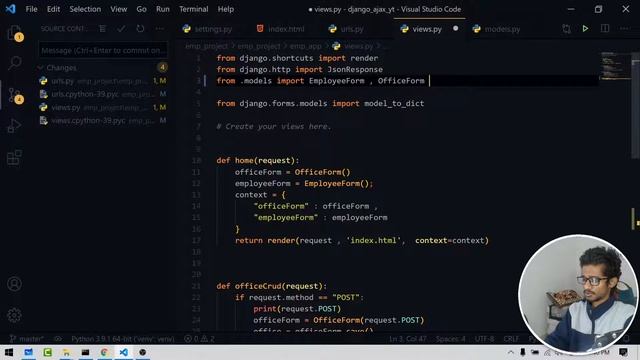Open views.py in changes list
Screen dimensions: 640x360
102,107
